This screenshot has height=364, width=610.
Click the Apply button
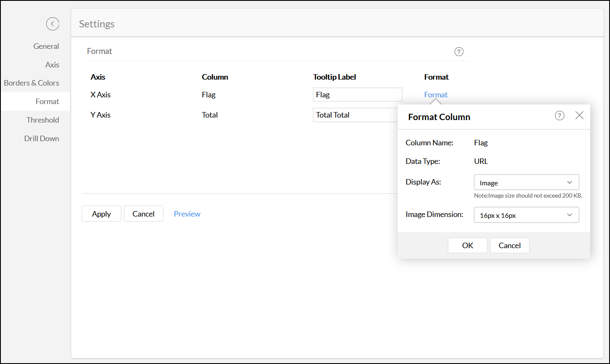[x=101, y=214]
